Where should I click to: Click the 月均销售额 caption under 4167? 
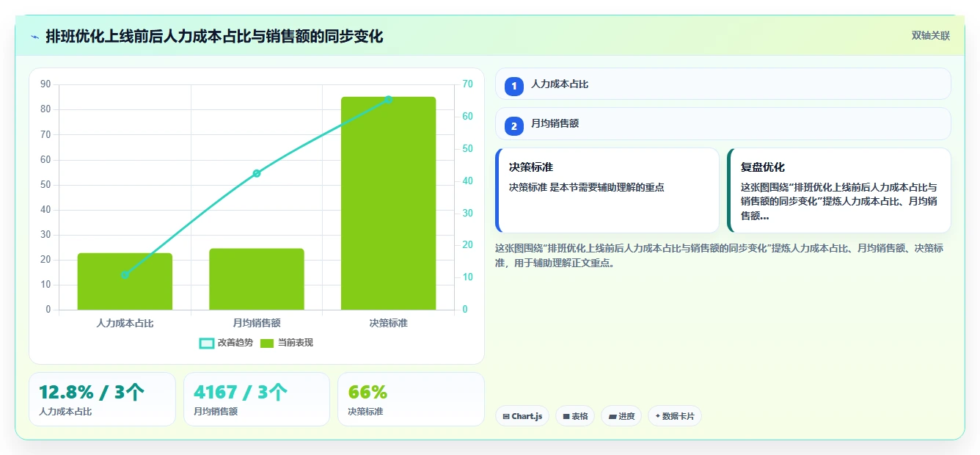coord(216,412)
